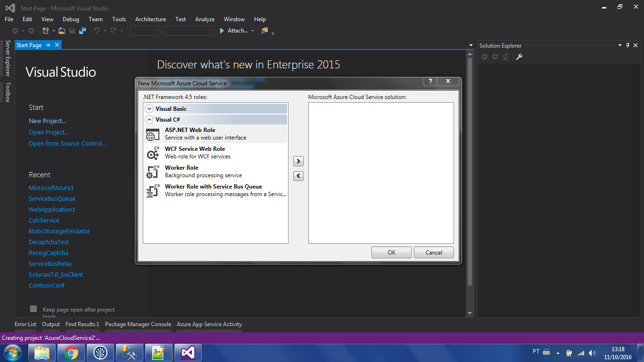644x362 pixels.
Task: Open Solution Explorer window position dropdown
Action: pos(620,45)
